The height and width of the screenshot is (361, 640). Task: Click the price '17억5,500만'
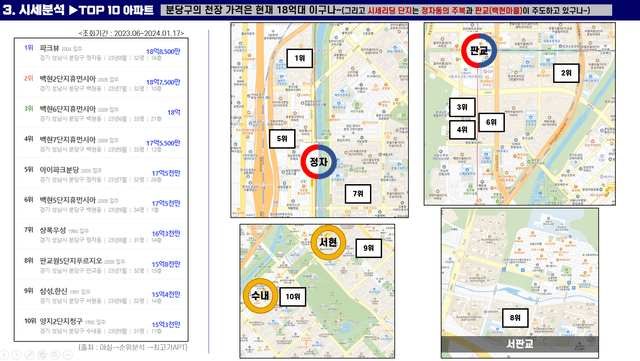(x=163, y=143)
